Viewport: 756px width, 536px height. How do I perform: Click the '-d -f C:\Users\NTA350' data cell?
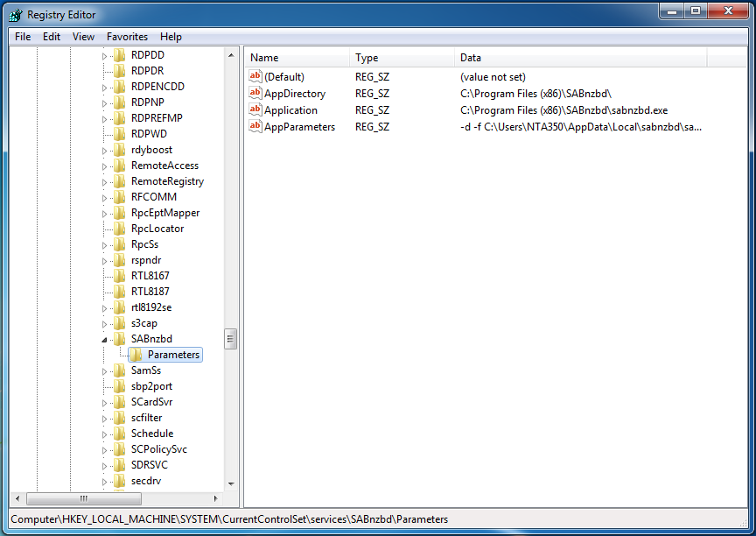pos(580,127)
